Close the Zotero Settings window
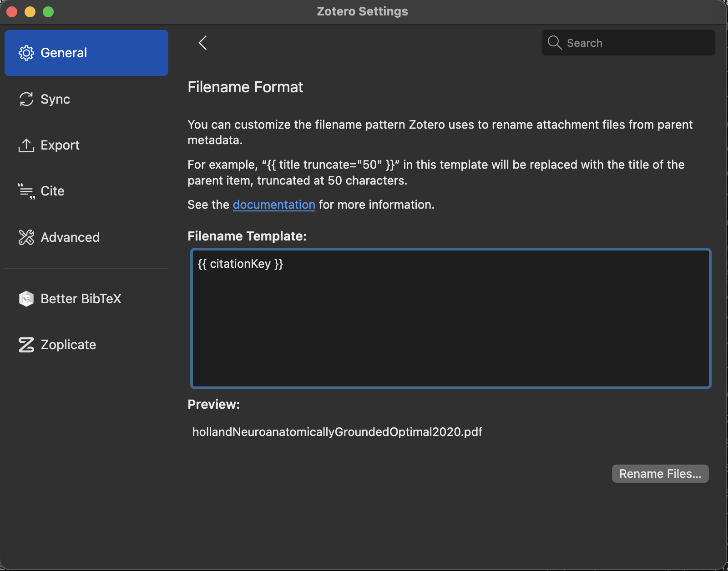728x571 pixels. click(12, 12)
